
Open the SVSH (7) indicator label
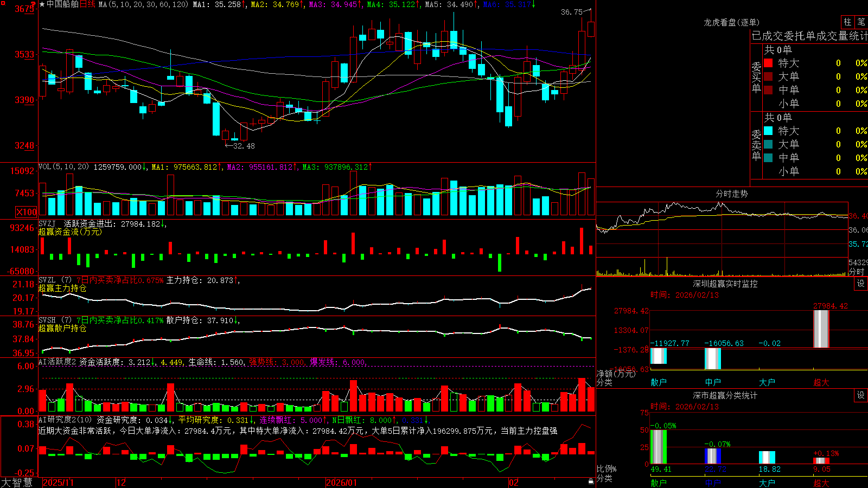click(x=55, y=320)
